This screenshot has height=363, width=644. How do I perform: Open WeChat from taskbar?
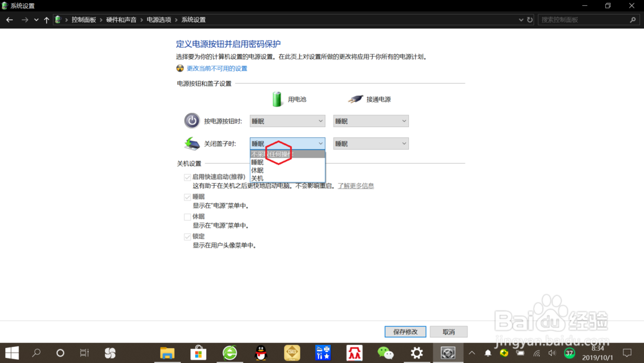[x=386, y=353]
